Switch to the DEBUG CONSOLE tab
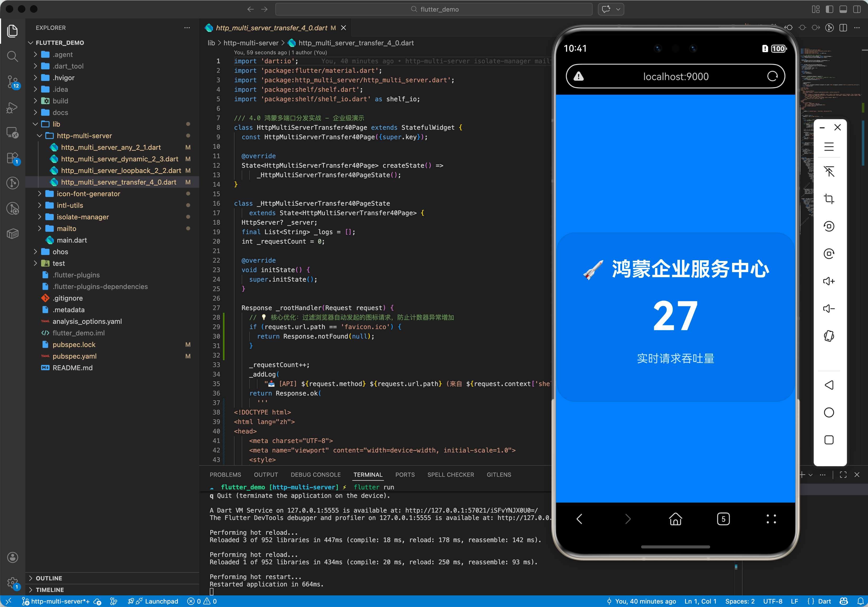 pyautogui.click(x=315, y=475)
